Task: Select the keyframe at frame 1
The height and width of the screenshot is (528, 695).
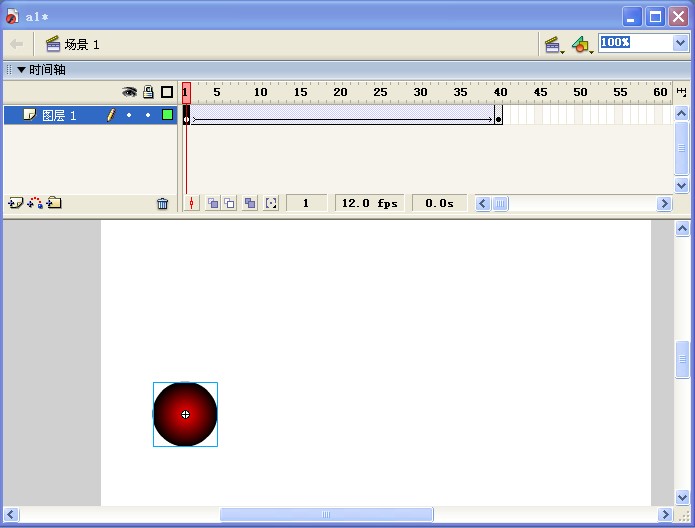Action: pos(186,115)
